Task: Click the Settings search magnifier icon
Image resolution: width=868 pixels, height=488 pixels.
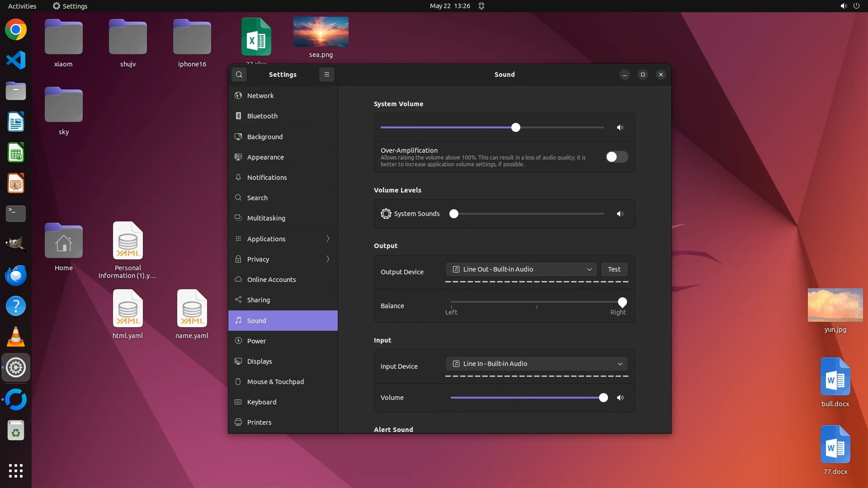Action: (x=239, y=75)
